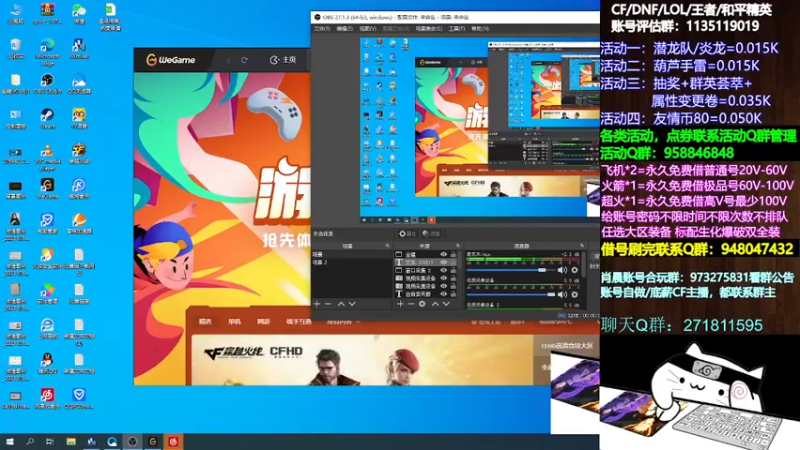Expand the 游戏内容 dropdown in the WeGame navigation bar
Viewport: 800px width, 450px height.
tap(343, 322)
